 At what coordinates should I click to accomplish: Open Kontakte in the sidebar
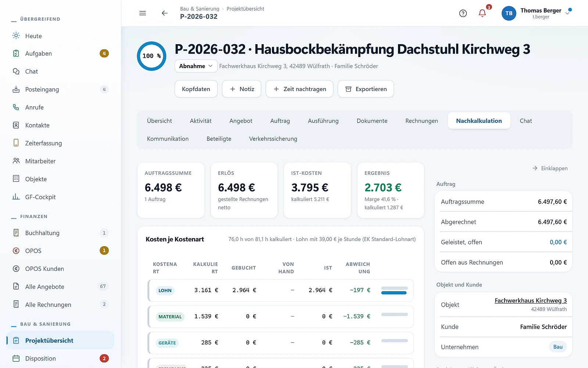(60, 125)
